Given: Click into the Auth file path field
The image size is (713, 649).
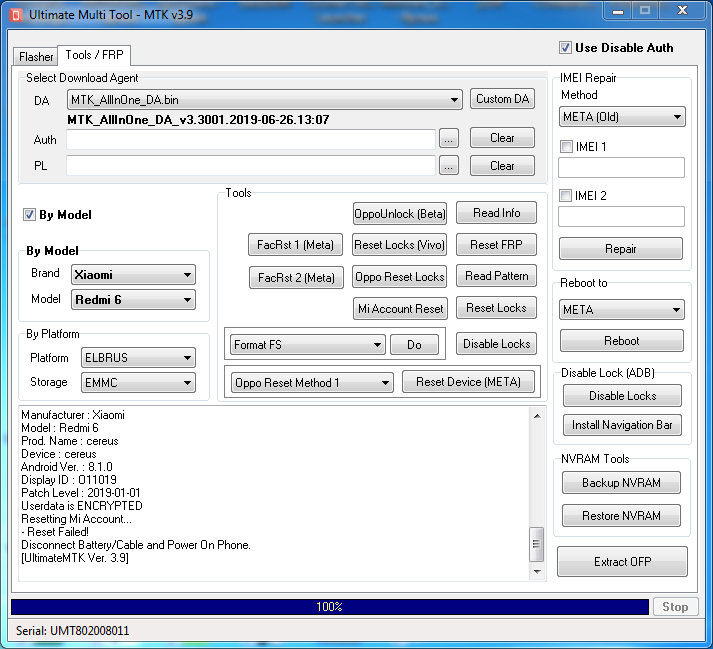Looking at the screenshot, I should (251, 139).
